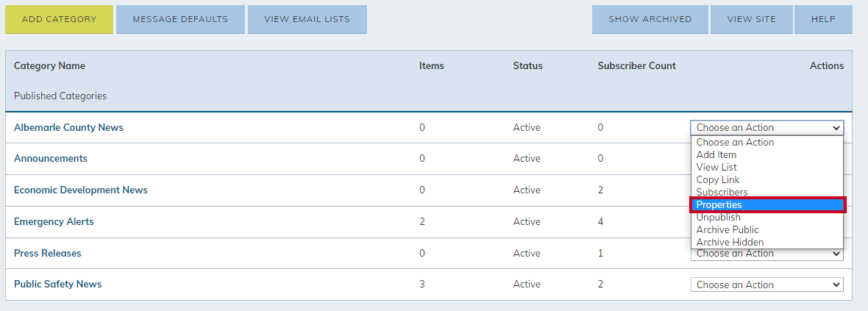The height and width of the screenshot is (311, 868).
Task: Open Economic Development News category
Action: (81, 190)
